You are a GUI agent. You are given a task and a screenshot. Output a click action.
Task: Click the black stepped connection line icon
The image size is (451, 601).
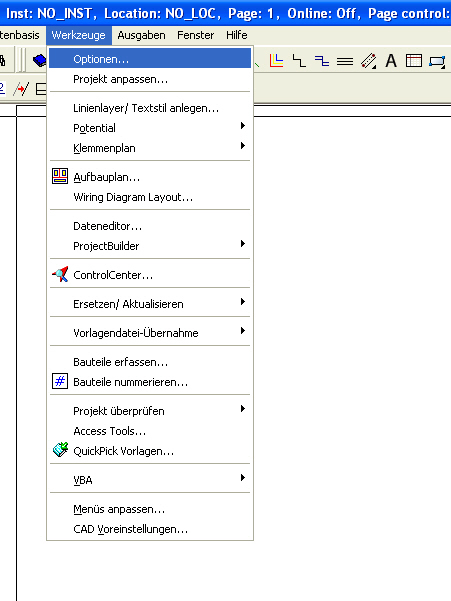tap(299, 61)
